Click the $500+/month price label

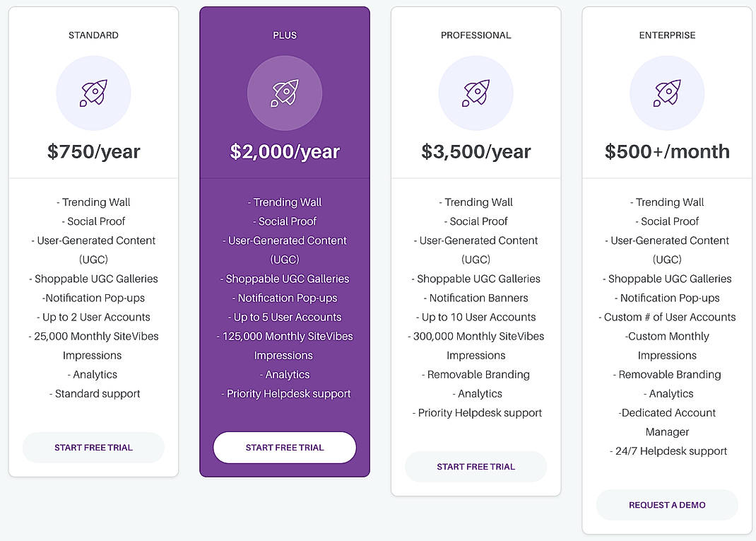point(667,151)
